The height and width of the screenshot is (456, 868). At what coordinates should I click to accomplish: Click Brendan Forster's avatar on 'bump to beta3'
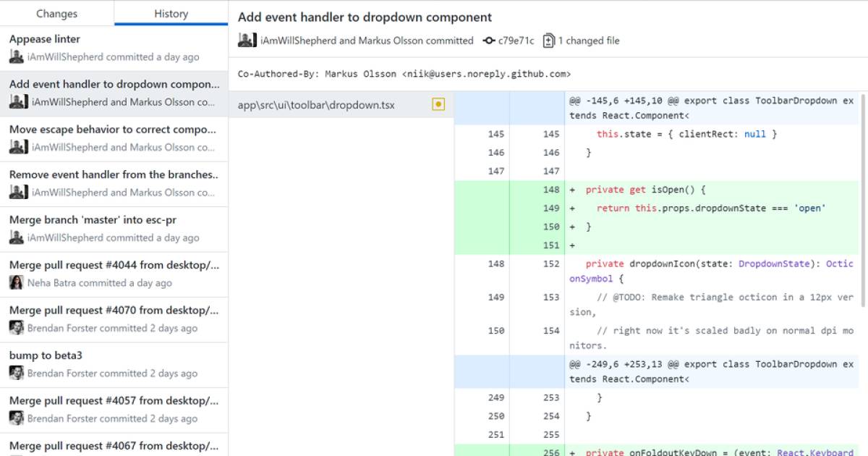pos(16,373)
